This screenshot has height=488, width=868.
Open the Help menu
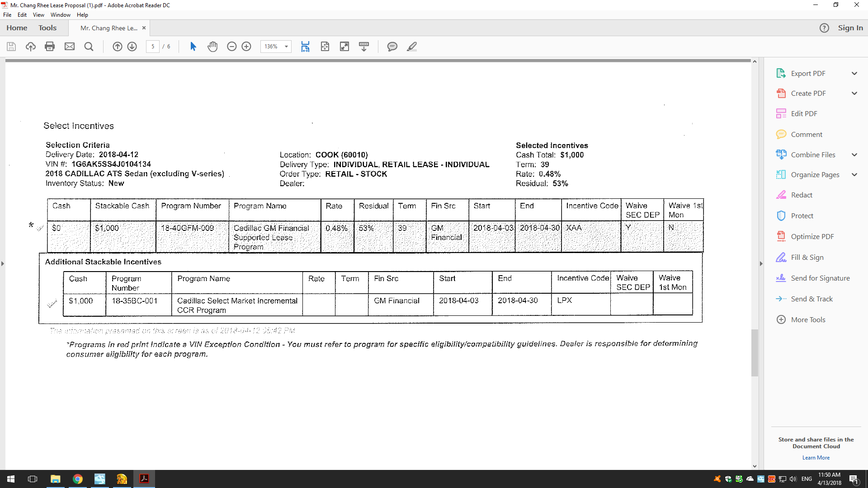pos(82,15)
